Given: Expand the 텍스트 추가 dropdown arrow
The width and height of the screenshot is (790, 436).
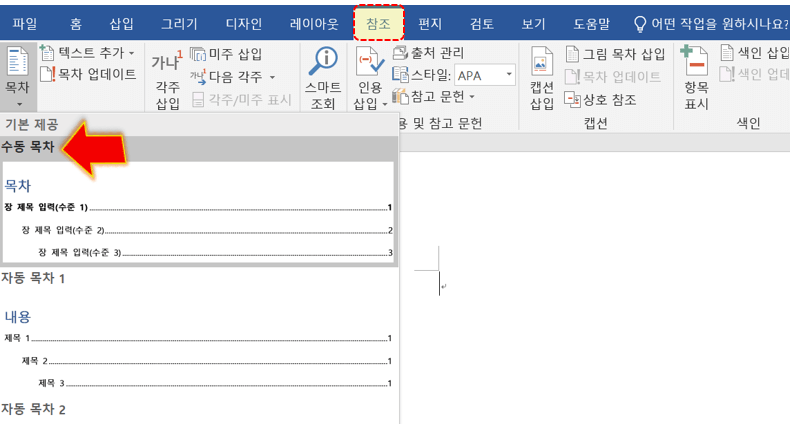Looking at the screenshot, I should 131,53.
